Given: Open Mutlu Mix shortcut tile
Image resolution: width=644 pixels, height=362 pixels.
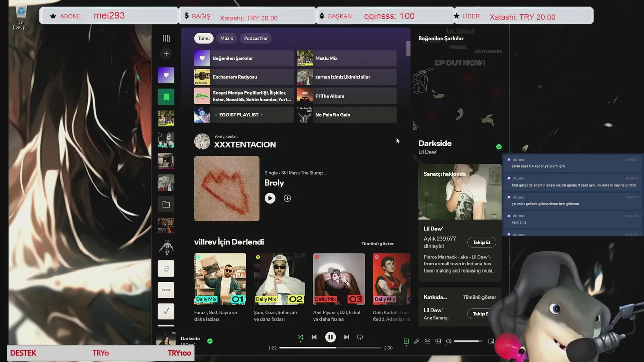Looking at the screenshot, I should point(347,58).
